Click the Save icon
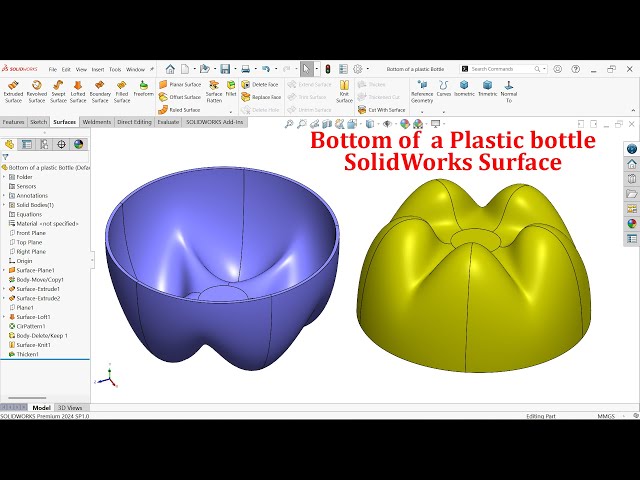Viewport: 640px width, 480px height. 225,69
